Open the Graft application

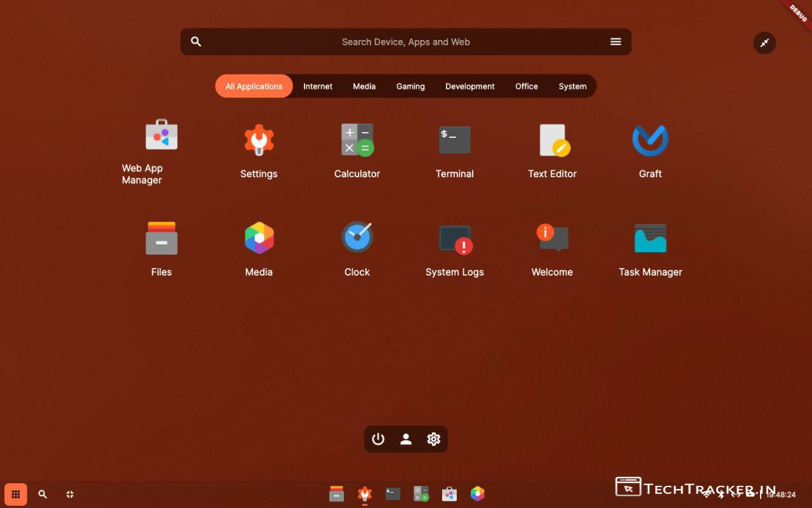[650, 140]
